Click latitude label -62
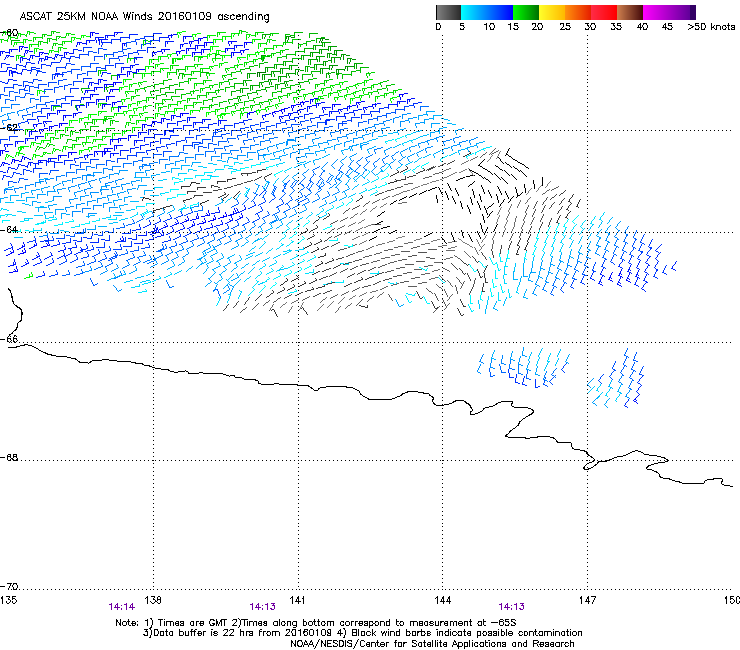 click(9, 127)
